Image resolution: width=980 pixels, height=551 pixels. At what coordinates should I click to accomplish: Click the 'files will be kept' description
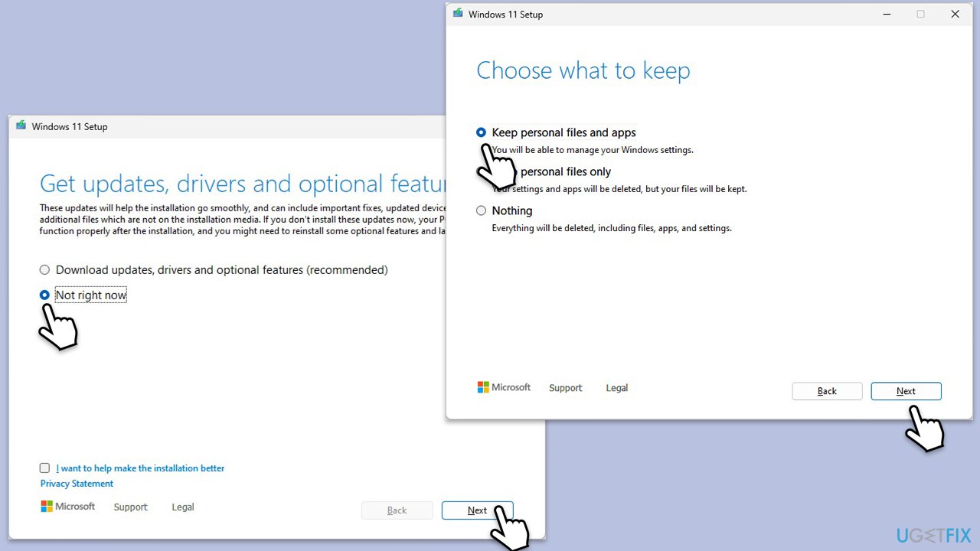[619, 189]
